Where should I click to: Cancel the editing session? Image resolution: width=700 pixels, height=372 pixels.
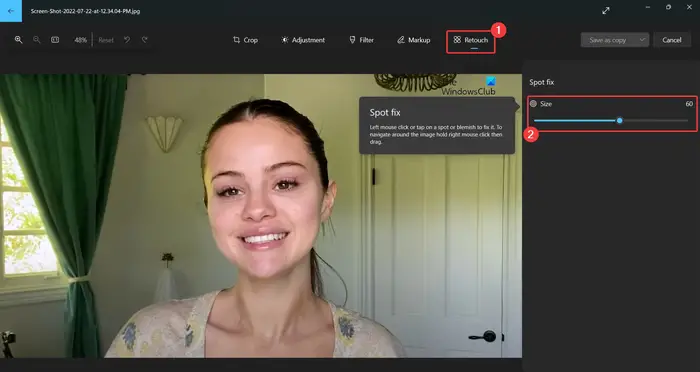pyautogui.click(x=671, y=40)
